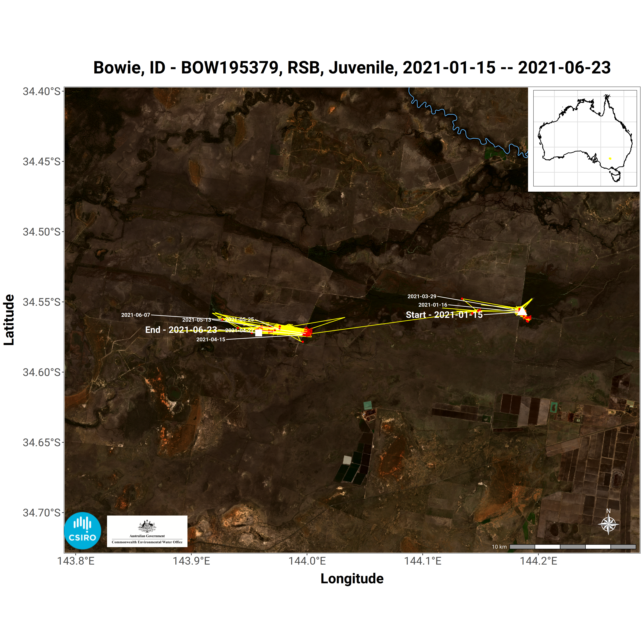Click the CSIRO logo
This screenshot has width=644, height=644.
(x=82, y=530)
